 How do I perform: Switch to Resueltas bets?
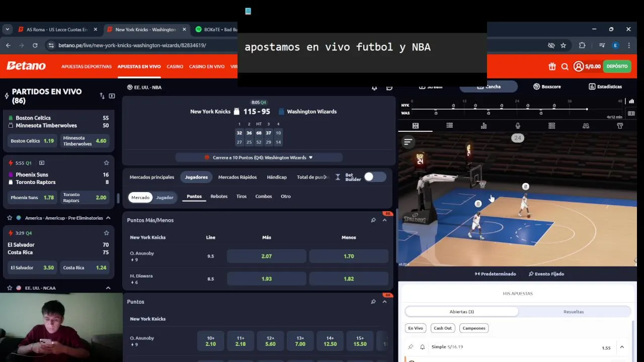(x=574, y=312)
